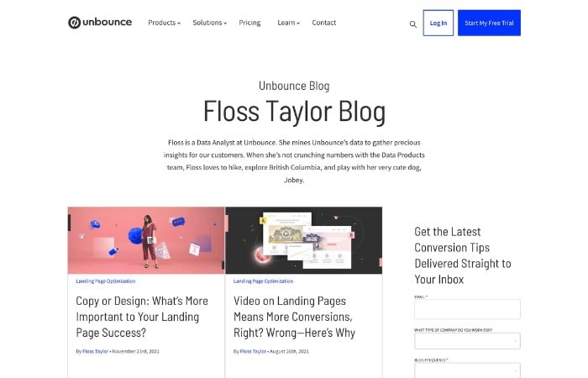Click Floss Taylor author link dated November 23rd
This screenshot has width=588, height=378.
click(x=95, y=351)
